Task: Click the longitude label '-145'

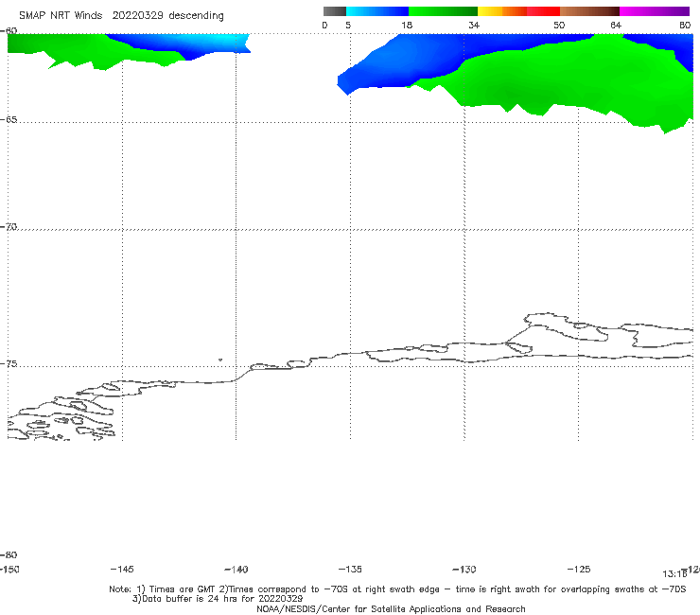Action: point(122,570)
